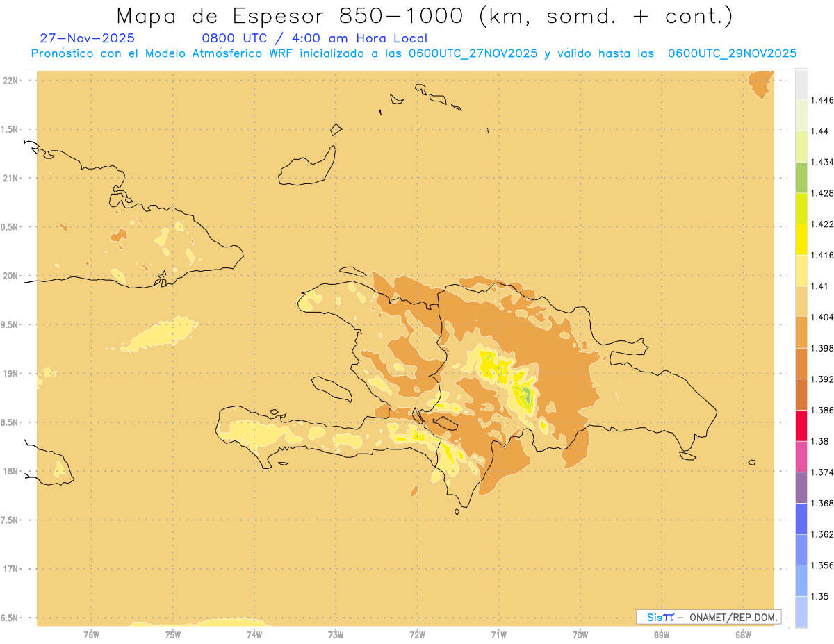Click the latitude label "7.5N"
The height and width of the screenshot is (644, 834).
[10, 520]
